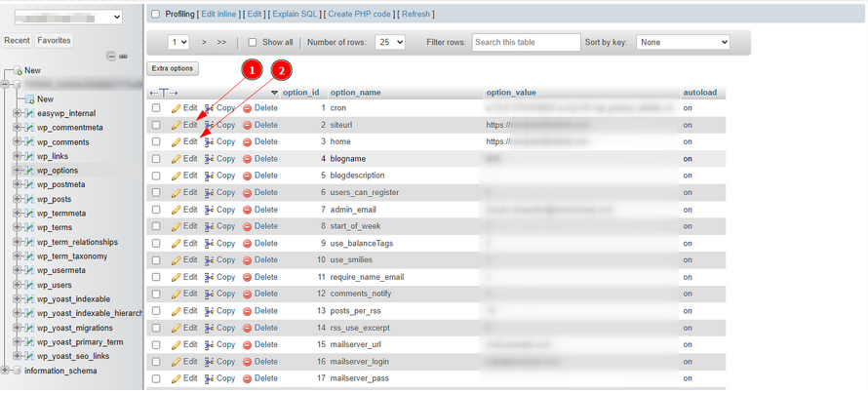Viewport: 868px width, 393px height.
Task: Switch to the Favorites tab
Action: point(54,40)
